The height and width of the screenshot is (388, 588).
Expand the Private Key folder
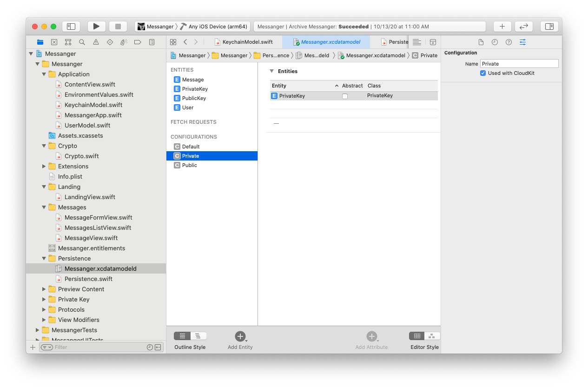coord(44,299)
